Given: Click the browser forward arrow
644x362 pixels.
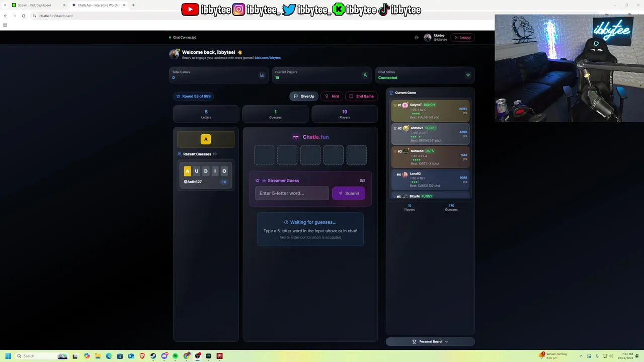Looking at the screenshot, I should tap(14, 16).
